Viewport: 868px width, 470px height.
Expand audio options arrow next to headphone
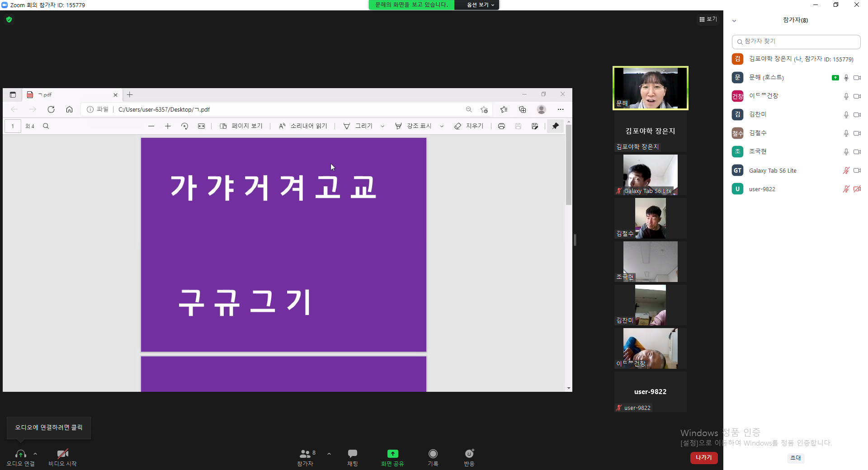35,454
